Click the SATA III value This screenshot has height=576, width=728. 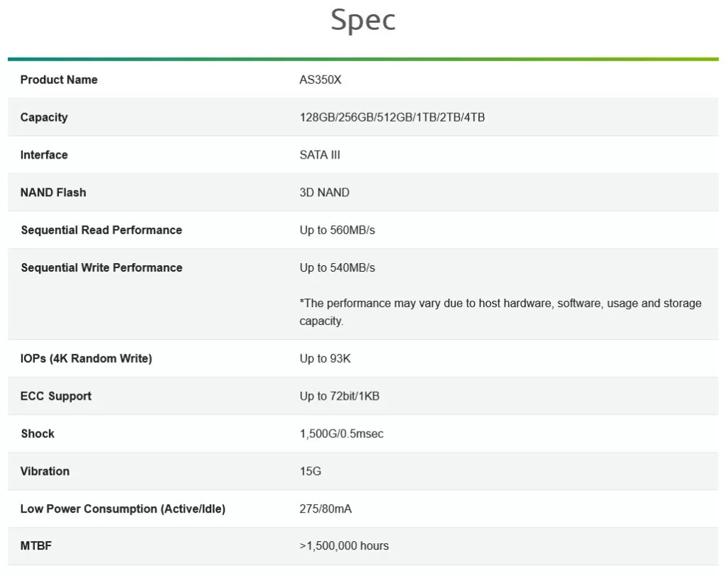(320, 155)
